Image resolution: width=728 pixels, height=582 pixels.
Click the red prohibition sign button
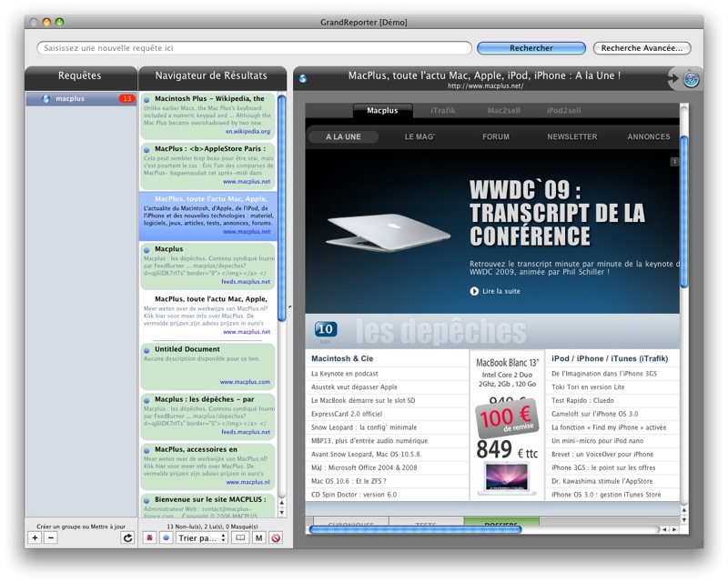point(276,538)
